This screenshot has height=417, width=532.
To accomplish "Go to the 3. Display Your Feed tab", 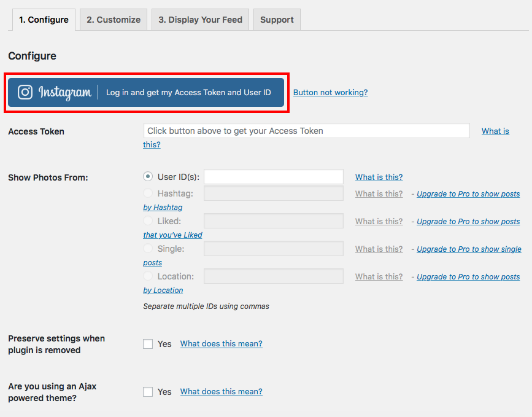I will click(200, 20).
